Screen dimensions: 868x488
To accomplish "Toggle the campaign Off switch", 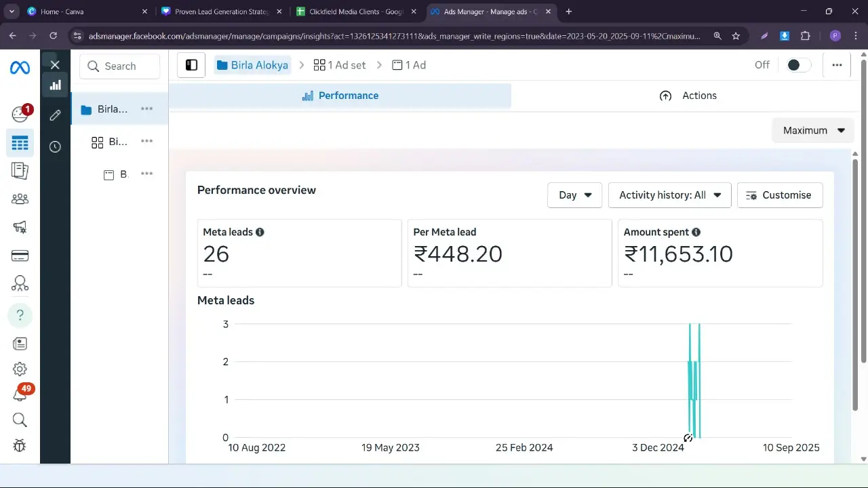I will click(798, 65).
